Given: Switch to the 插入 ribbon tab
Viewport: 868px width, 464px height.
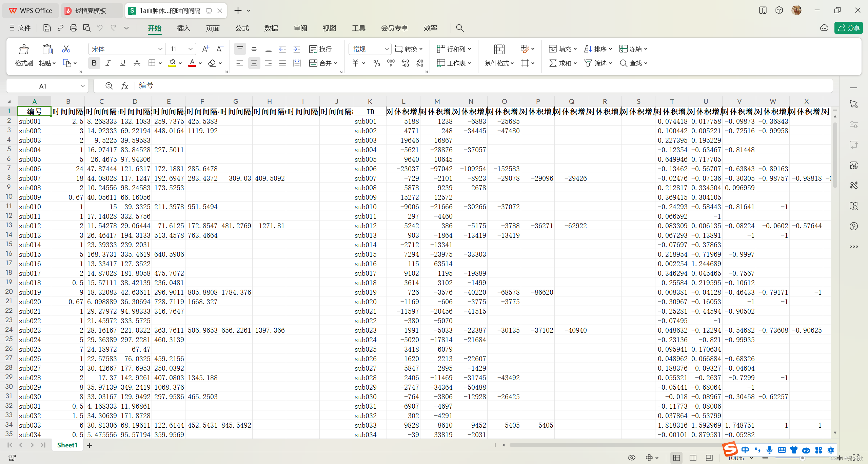Looking at the screenshot, I should [183, 28].
